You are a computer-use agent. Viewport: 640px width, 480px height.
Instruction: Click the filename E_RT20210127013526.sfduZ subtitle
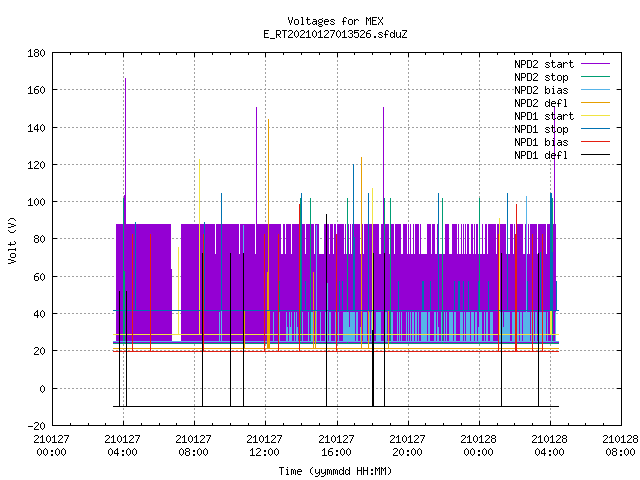(335, 34)
